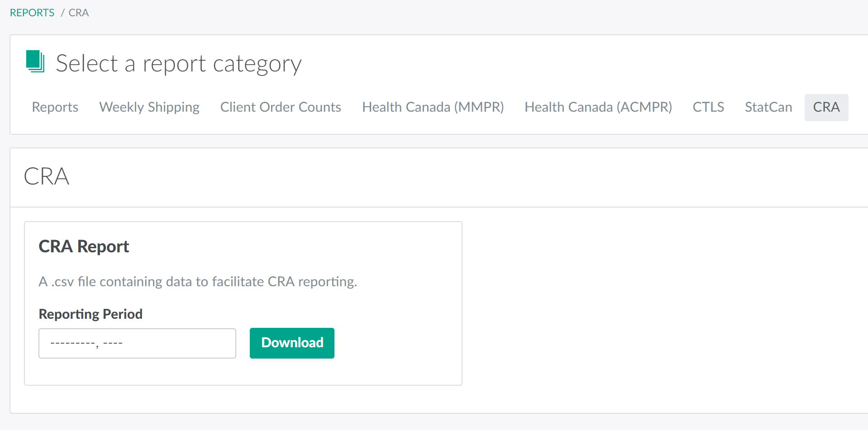Click the 'Select a report category' heading
The image size is (868, 430).
(x=178, y=63)
